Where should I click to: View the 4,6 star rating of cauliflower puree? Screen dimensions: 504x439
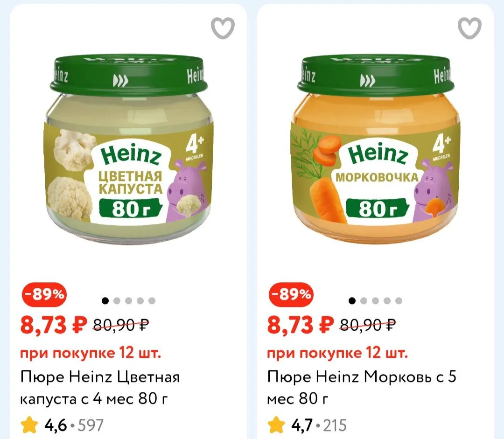click(44, 425)
